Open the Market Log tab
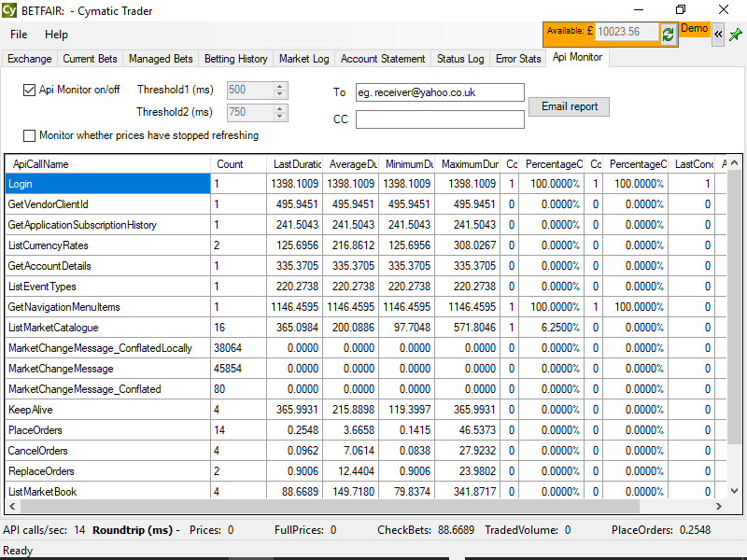 (304, 59)
